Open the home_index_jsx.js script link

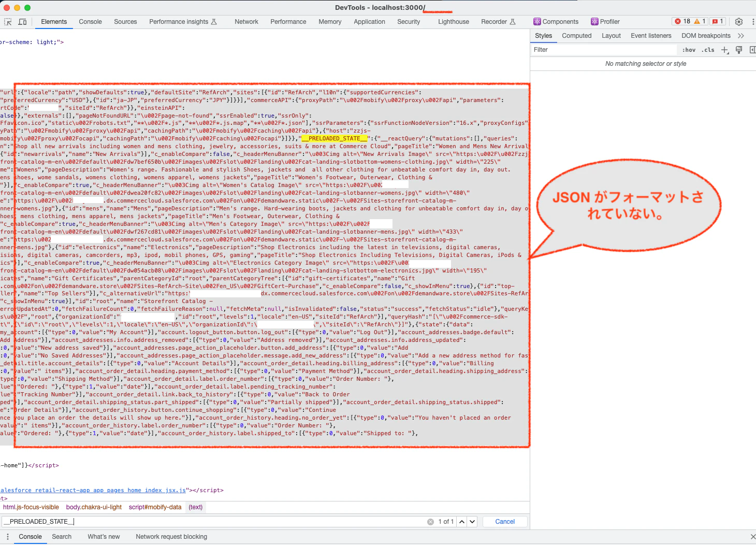coord(93,490)
